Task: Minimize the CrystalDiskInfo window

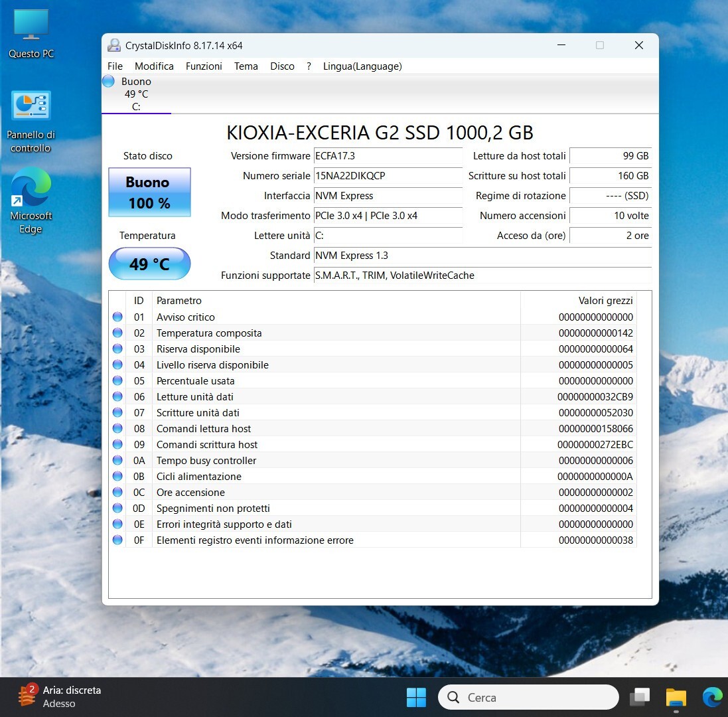Action: click(x=561, y=45)
